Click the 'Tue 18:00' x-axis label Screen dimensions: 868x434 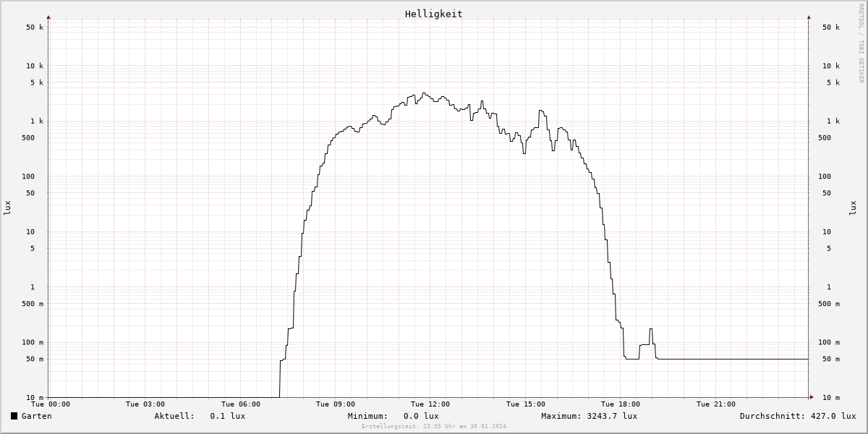click(621, 404)
